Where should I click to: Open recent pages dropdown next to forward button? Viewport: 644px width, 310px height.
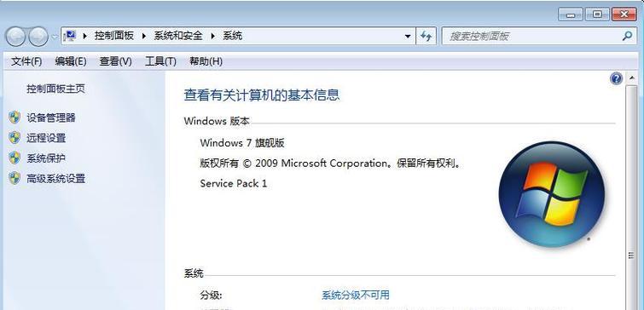(55, 37)
